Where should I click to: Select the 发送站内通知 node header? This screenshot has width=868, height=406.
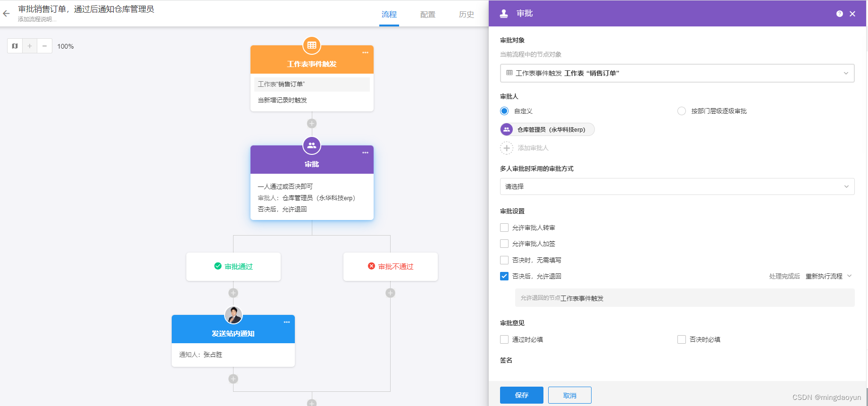pos(233,329)
